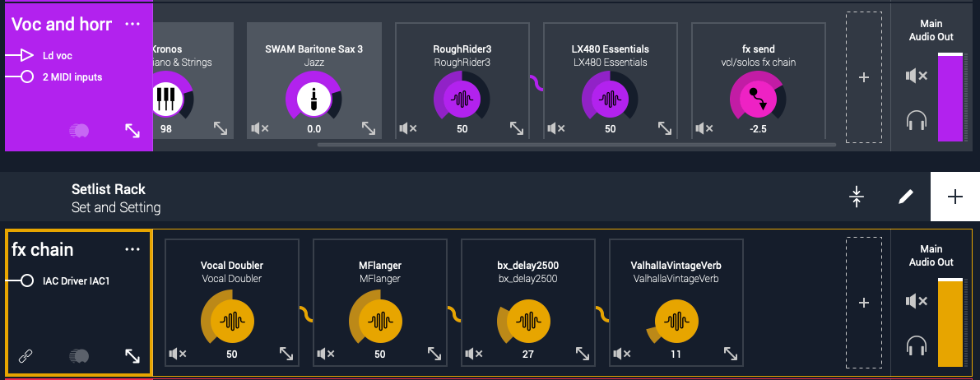
Task: Open the SWAM Baritone Sax 3 instrument icon
Action: pos(314,99)
